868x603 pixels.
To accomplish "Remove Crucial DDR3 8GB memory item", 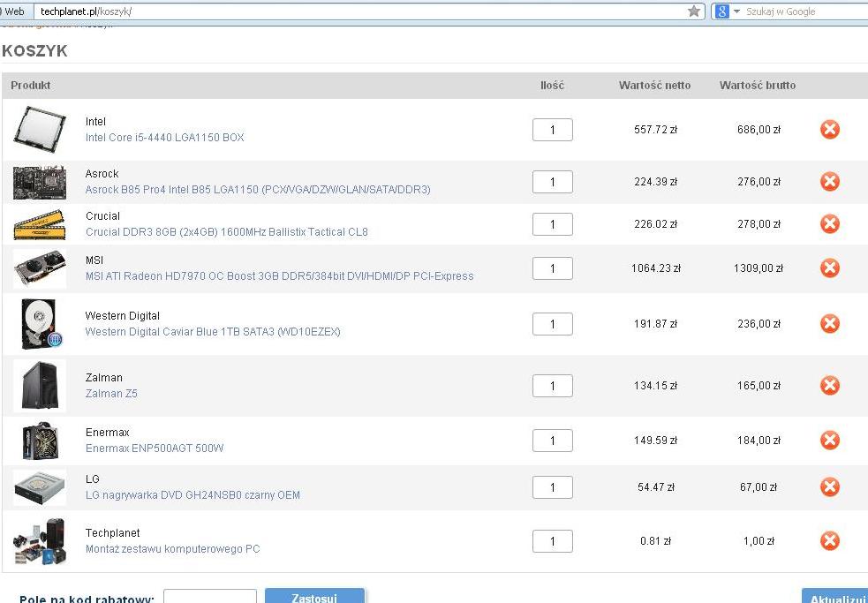I will (x=829, y=224).
